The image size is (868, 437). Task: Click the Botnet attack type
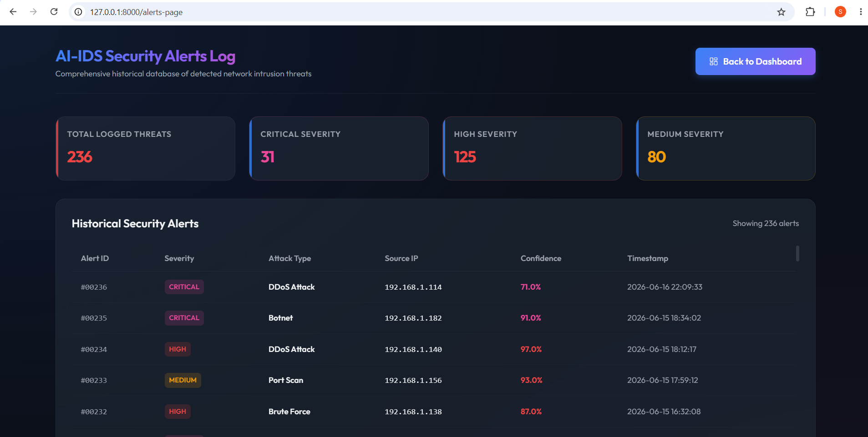(280, 318)
